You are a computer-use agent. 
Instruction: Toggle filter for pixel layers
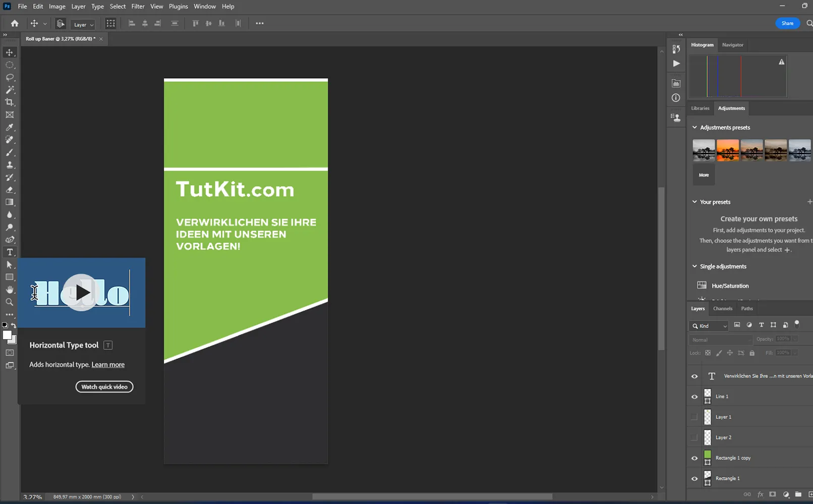[737, 325]
